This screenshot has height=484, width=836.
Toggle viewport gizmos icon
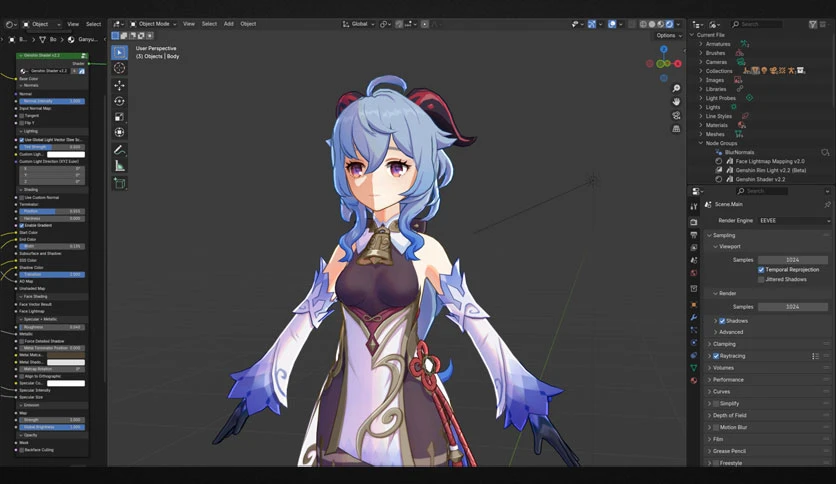592,24
